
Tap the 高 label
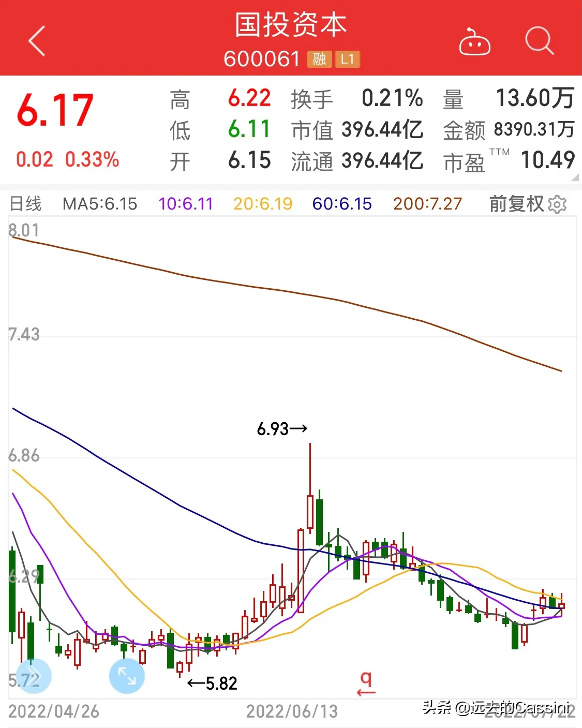point(180,99)
